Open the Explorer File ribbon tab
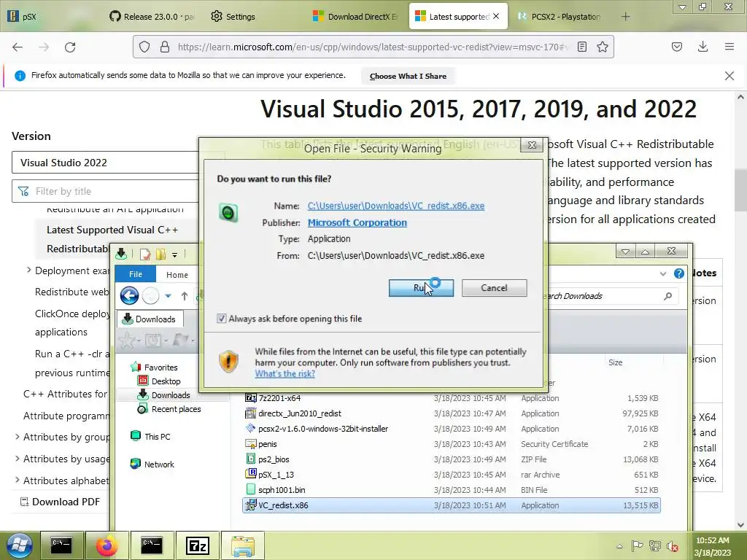The image size is (747, 560). coord(135,274)
